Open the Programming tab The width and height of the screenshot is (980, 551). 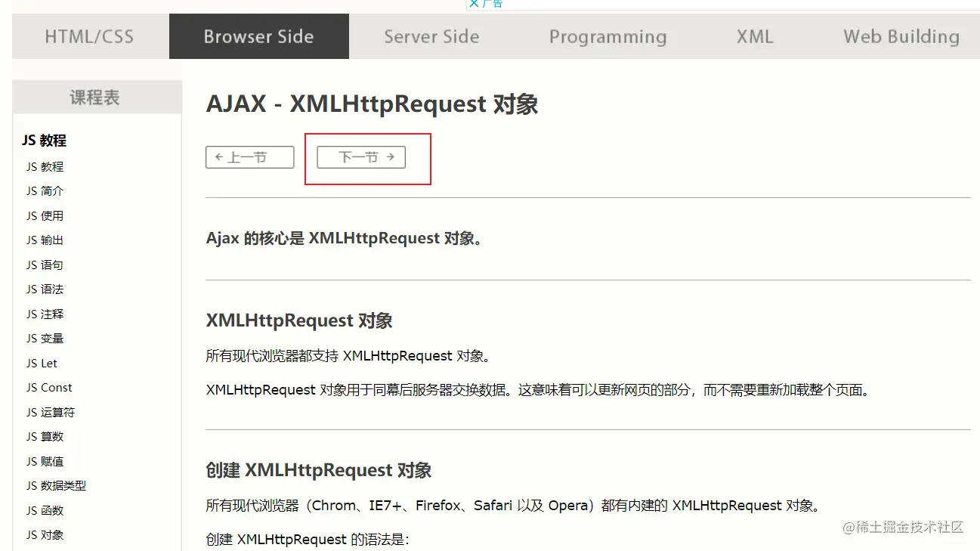[x=607, y=36]
